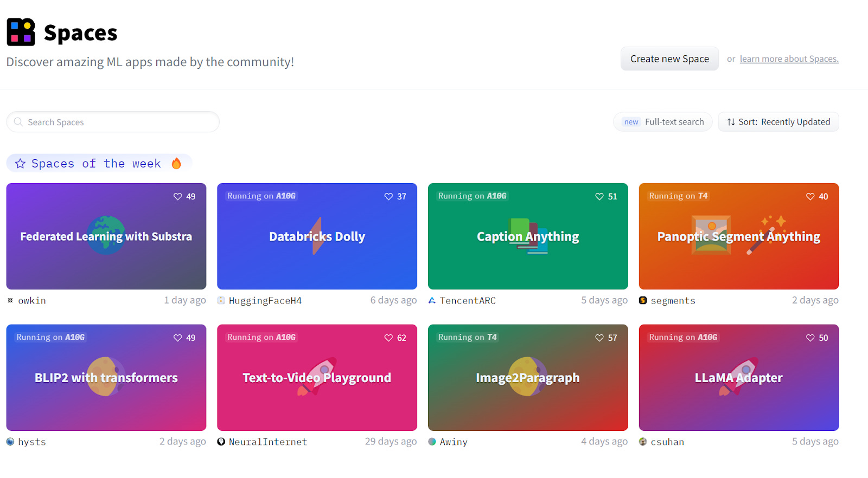Screen dimensions: 868x478
Task: Click the fire icon after Spaces of the week
Action: pos(176,164)
